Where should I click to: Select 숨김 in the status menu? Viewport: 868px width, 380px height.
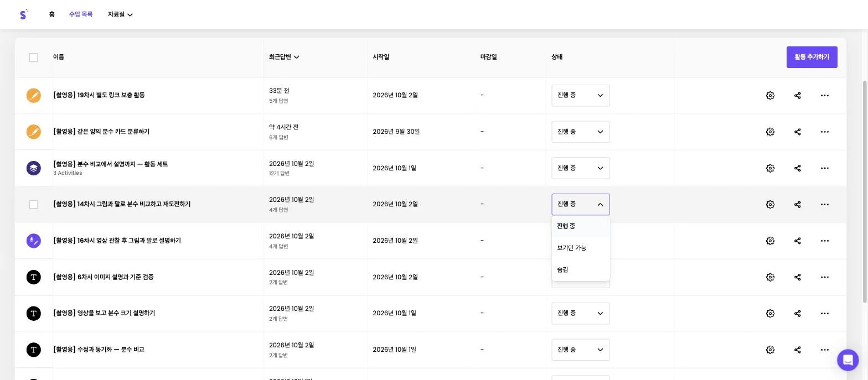[x=581, y=270]
